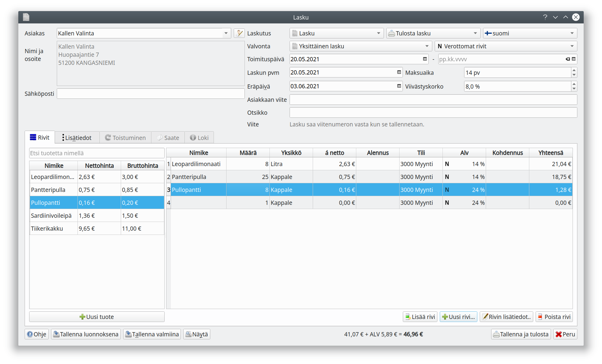Click the Peru cancel button
Viewport: 602px width, 364px height.
565,334
